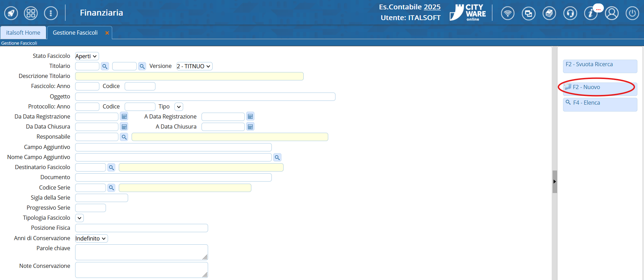Open the Stato Fascicolo dropdown
The image size is (644, 280).
pos(87,56)
